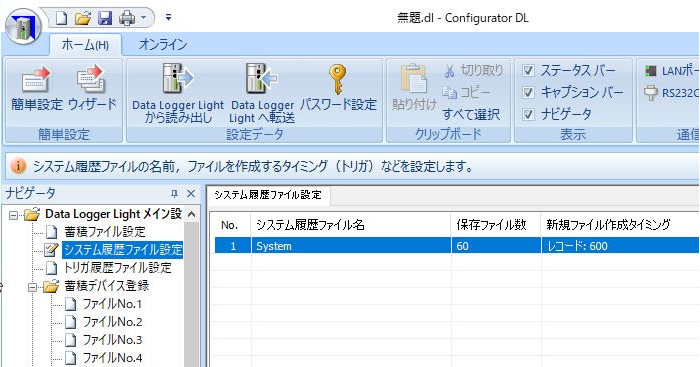Viewport: 700px width, 367px height.
Task: Pin the ナビゲータ panel
Action: click(174, 194)
